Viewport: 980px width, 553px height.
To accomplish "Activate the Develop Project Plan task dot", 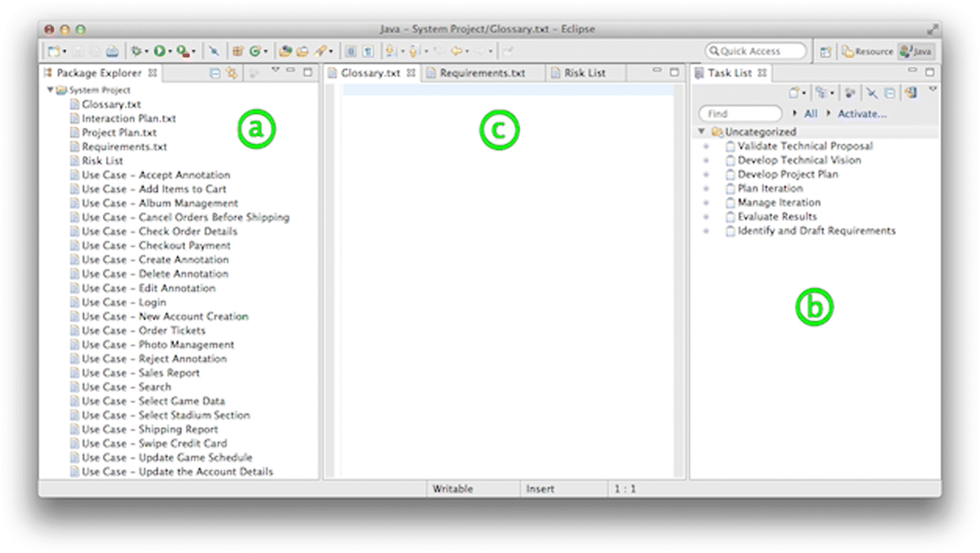I will [706, 174].
